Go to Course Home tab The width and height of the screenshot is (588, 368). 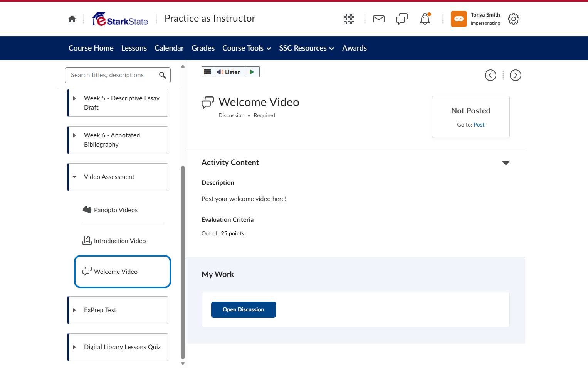pyautogui.click(x=91, y=48)
